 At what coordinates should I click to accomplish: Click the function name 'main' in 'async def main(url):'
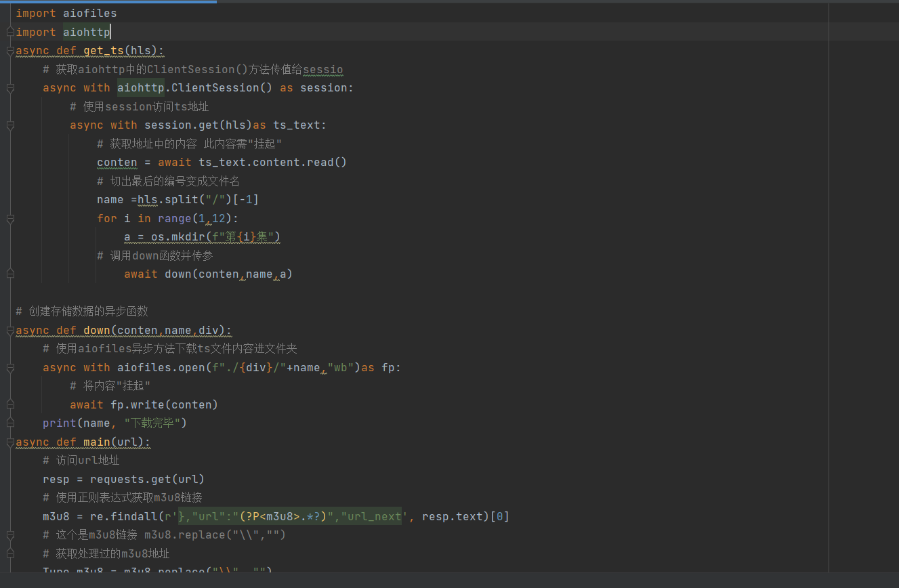(96, 442)
